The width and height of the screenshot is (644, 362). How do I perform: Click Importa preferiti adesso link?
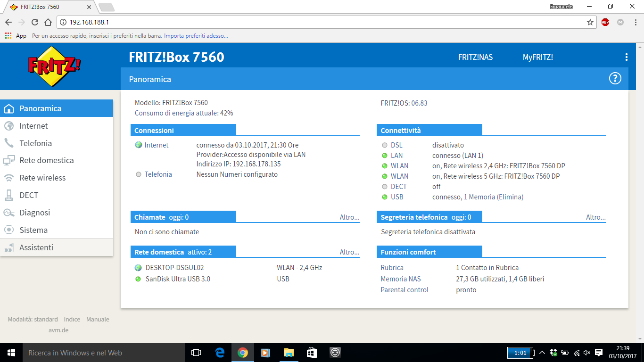(x=196, y=35)
